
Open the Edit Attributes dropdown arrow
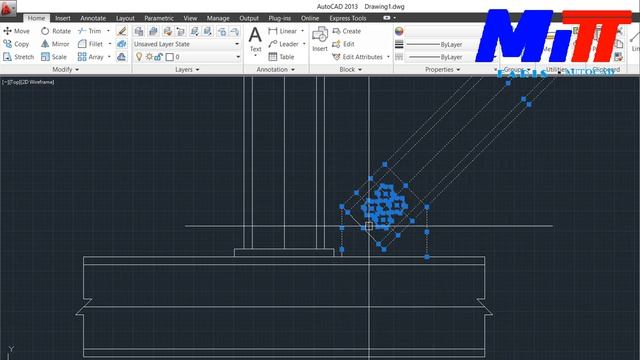click(x=388, y=57)
